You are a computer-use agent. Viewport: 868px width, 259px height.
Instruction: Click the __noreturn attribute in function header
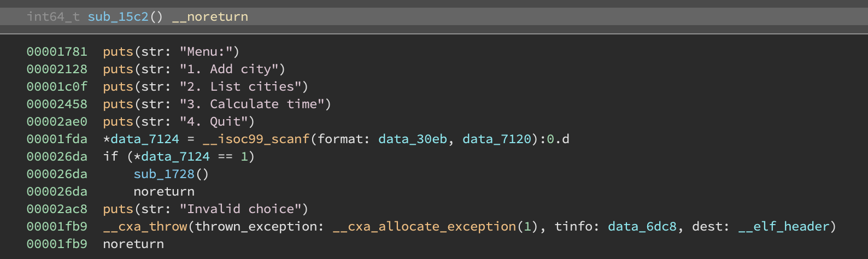[x=210, y=17]
